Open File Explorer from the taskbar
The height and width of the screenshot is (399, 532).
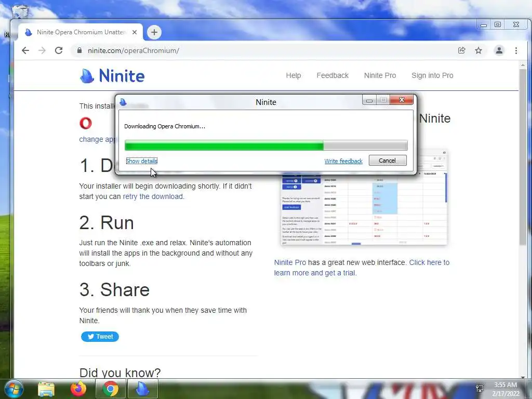pos(46,389)
